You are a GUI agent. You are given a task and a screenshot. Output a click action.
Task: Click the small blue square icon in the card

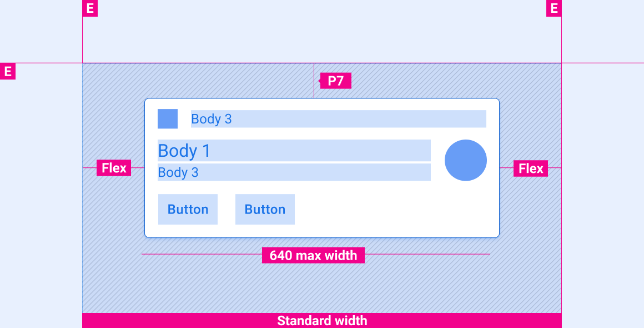168,119
